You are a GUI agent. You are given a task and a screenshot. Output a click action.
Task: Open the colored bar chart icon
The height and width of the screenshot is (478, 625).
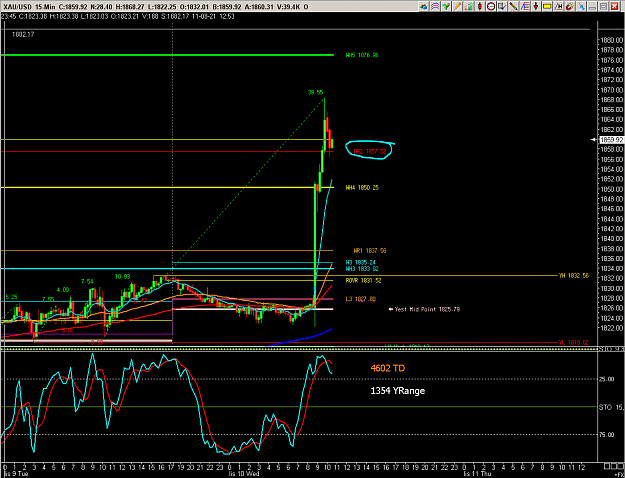point(469,6)
